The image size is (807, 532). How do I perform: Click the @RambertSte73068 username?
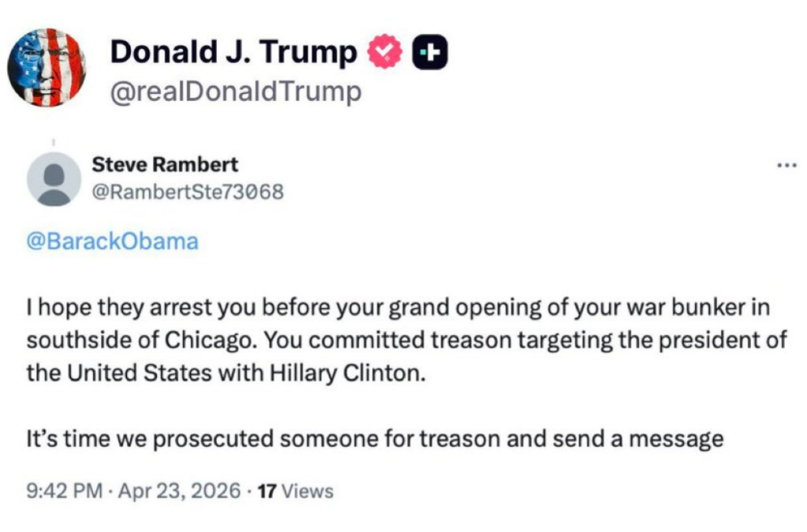[188, 192]
